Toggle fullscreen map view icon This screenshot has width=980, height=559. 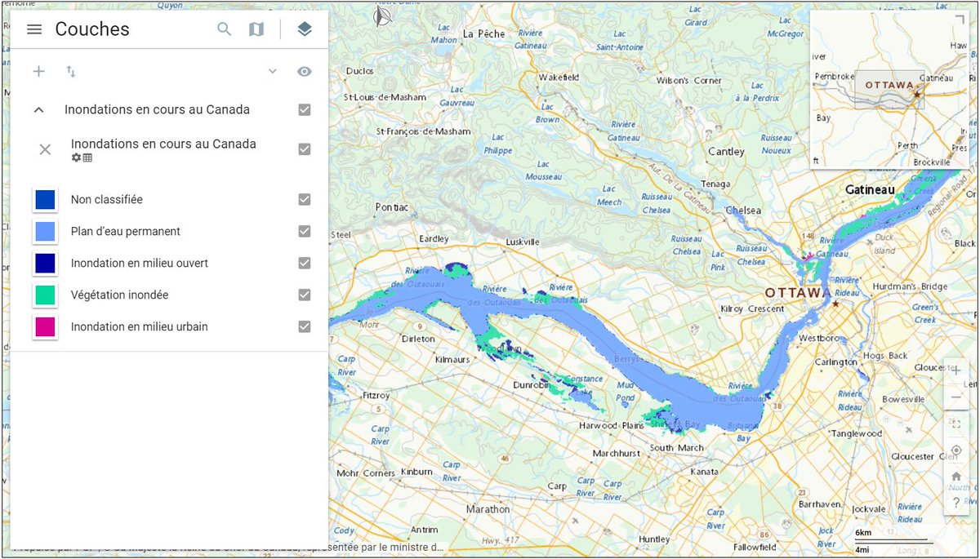[x=956, y=424]
